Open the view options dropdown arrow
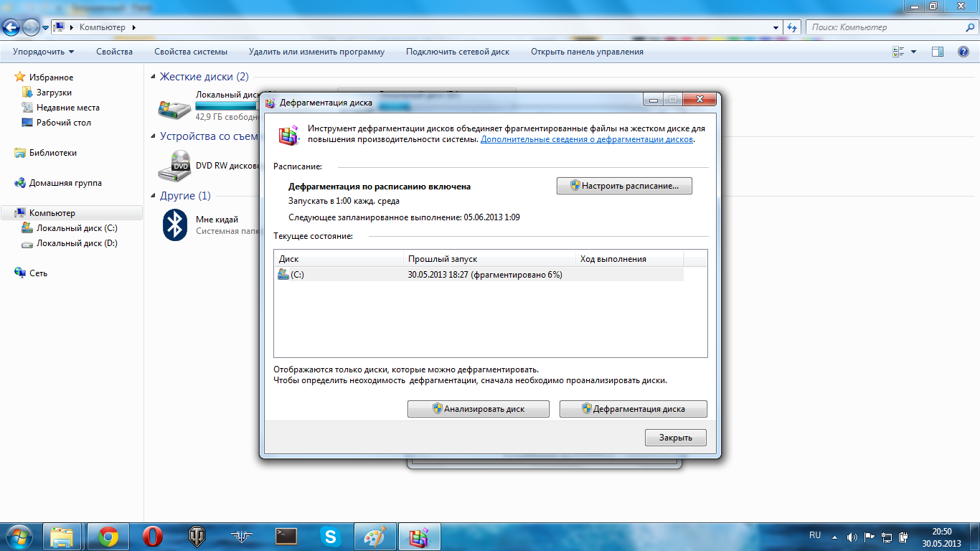The width and height of the screenshot is (980, 551). [913, 52]
